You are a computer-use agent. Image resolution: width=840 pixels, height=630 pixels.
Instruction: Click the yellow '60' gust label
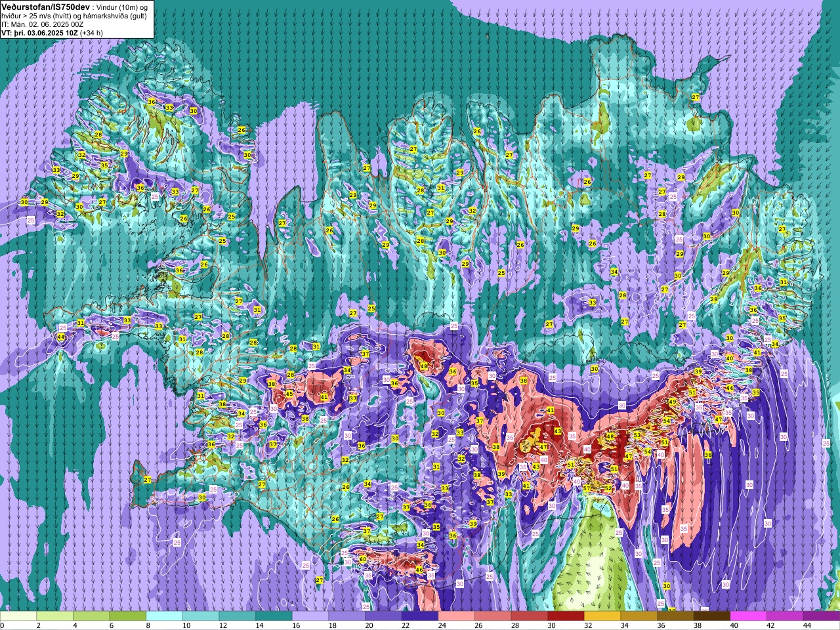[x=363, y=559]
